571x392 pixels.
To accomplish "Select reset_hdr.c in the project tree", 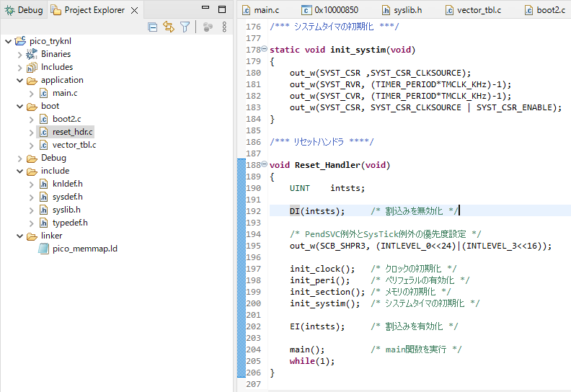I will pos(72,132).
